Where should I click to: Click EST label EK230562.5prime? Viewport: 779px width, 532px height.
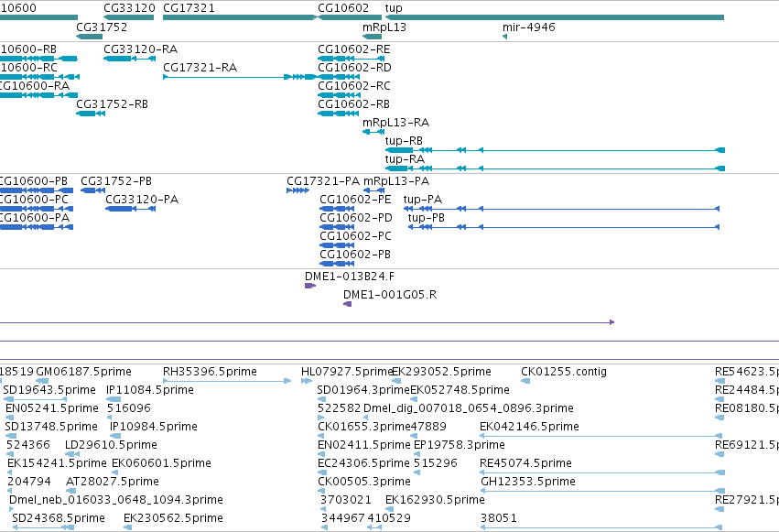pyautogui.click(x=173, y=519)
